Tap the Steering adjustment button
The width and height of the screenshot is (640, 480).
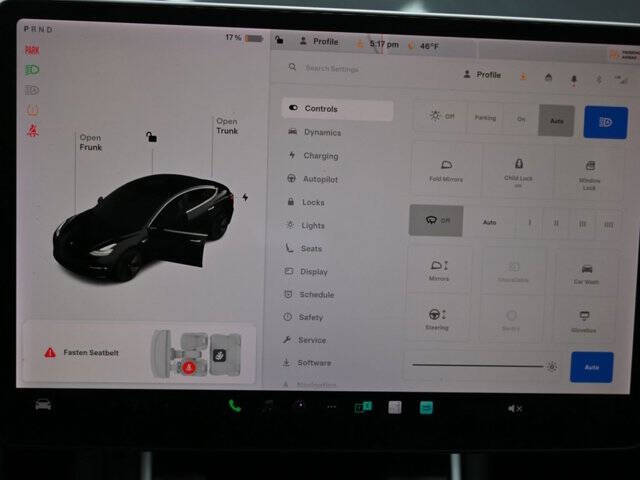click(x=437, y=319)
